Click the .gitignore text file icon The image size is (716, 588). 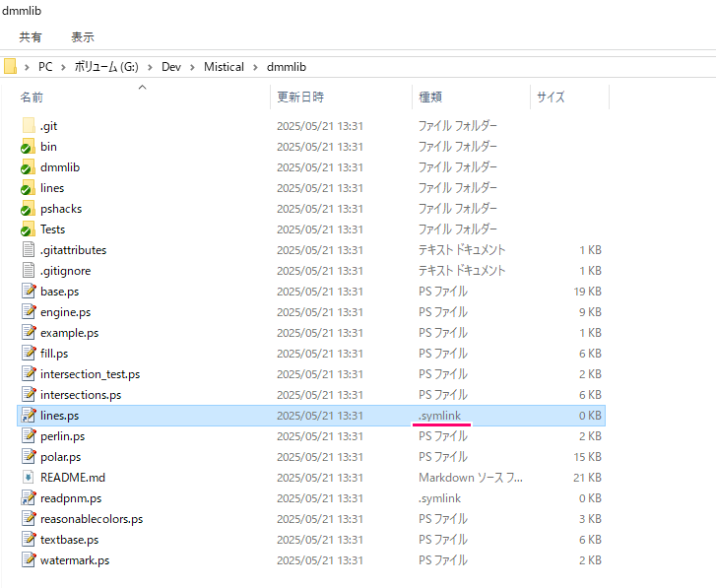tap(29, 270)
